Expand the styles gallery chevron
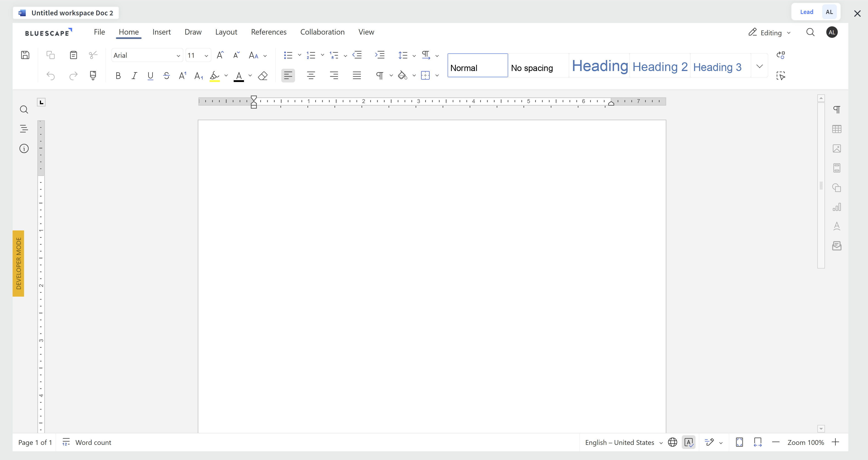The height and width of the screenshot is (460, 868). click(759, 66)
